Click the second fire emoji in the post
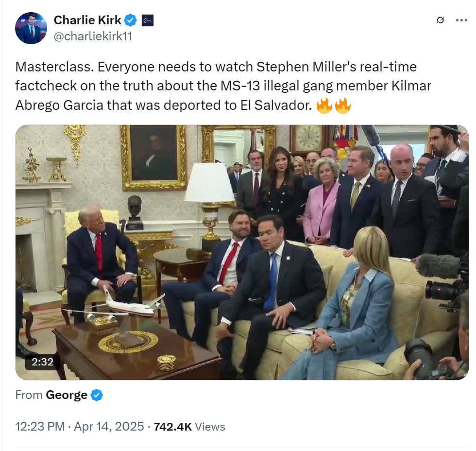476x451 pixels. pyautogui.click(x=343, y=105)
